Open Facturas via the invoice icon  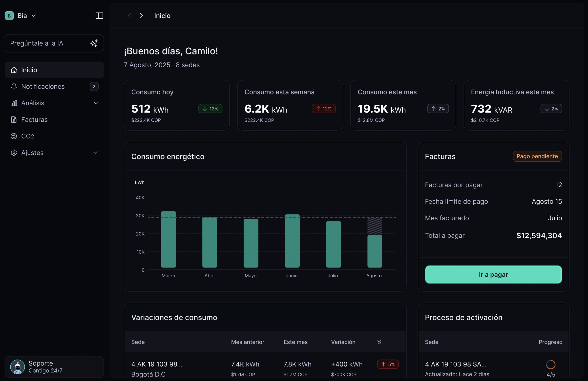(x=14, y=120)
